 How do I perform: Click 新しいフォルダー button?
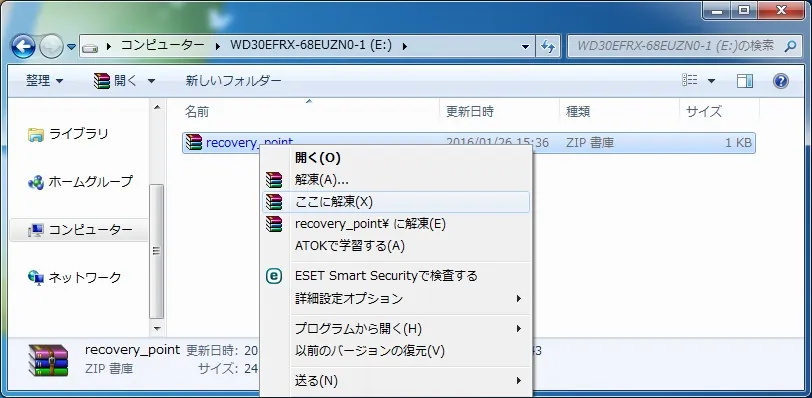(234, 81)
